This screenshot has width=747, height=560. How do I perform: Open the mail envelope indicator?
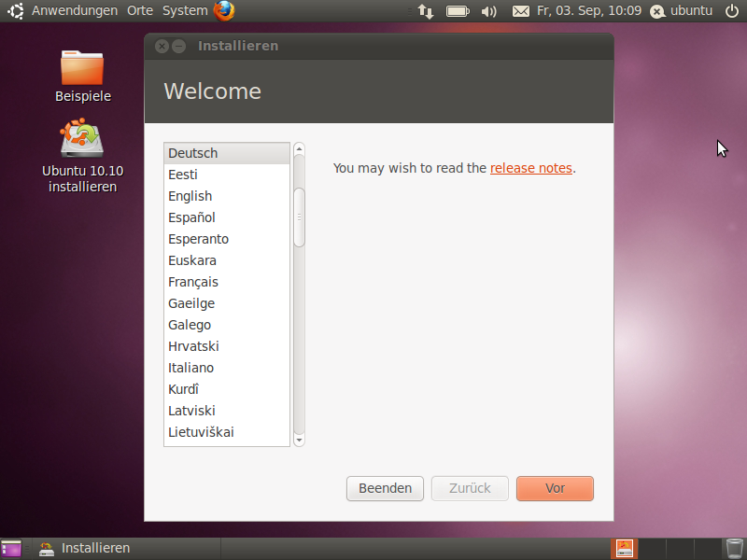(520, 11)
